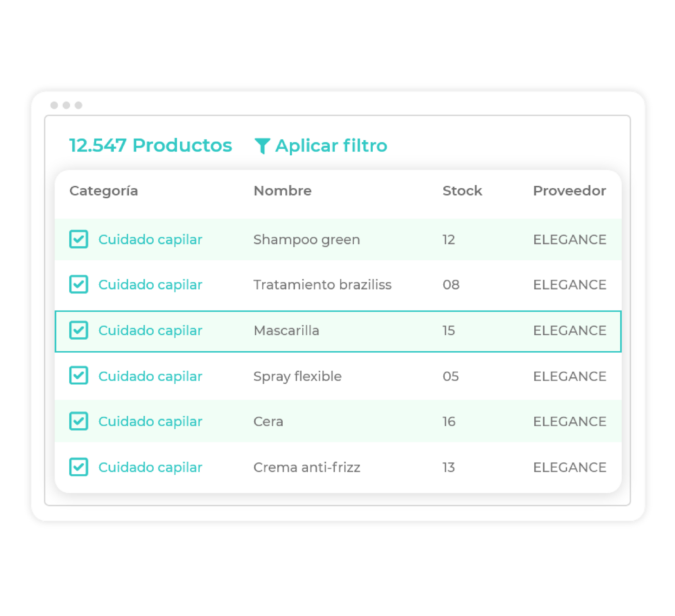Open the Aplicar filtro link
Screen dimensions: 675x616
(320, 146)
